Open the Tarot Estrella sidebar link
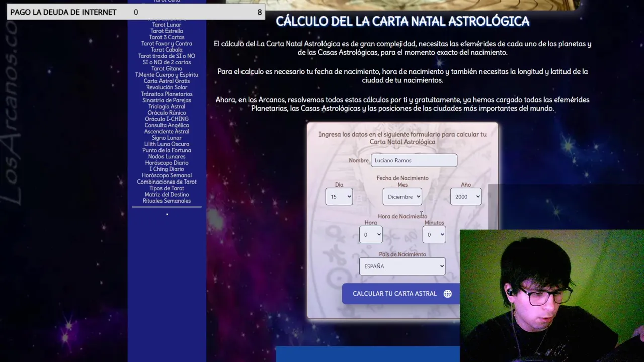The image size is (644, 362). click(x=167, y=31)
